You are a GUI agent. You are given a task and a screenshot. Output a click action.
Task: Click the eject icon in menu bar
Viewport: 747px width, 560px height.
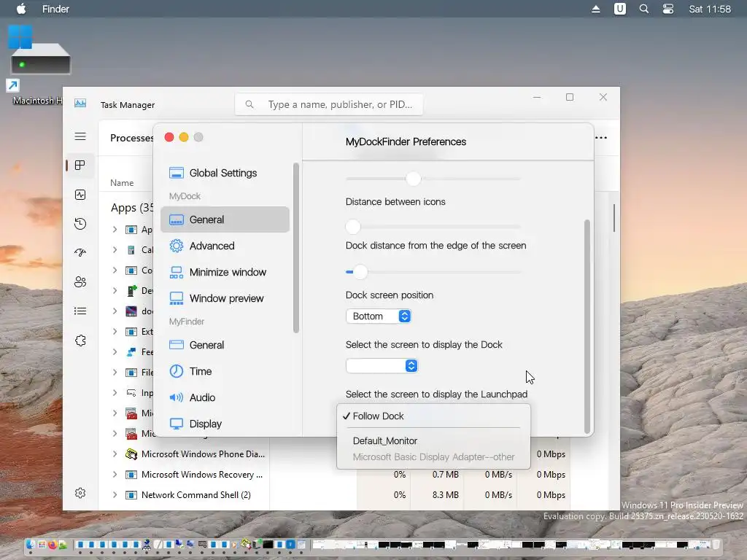pos(595,9)
